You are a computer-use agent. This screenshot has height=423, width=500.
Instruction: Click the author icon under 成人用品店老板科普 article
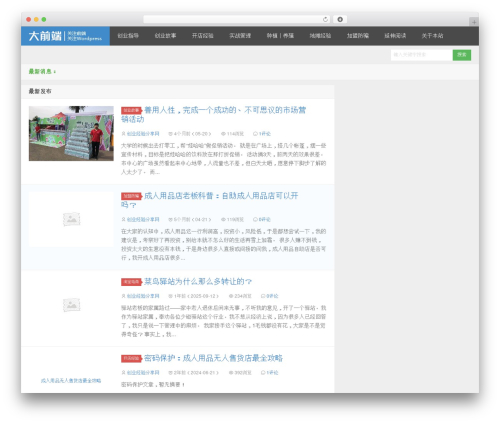[x=123, y=219]
